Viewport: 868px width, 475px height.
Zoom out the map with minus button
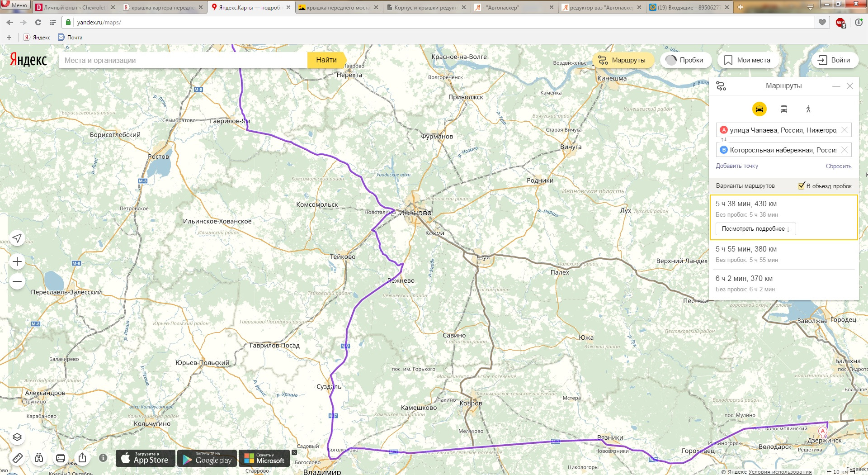pos(17,281)
